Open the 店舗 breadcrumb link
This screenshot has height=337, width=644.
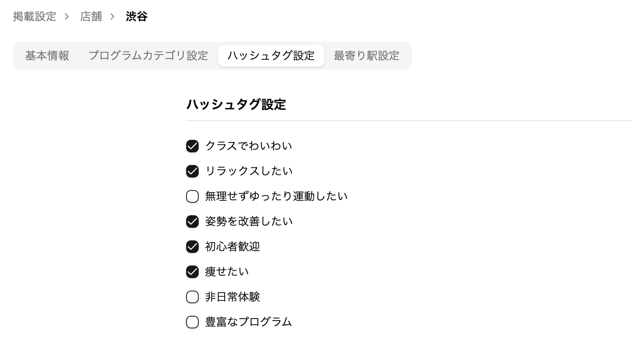91,16
